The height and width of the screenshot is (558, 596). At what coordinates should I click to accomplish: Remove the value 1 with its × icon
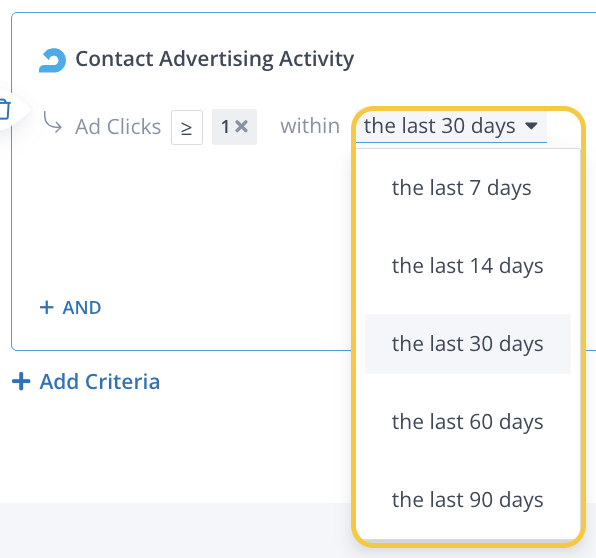[x=241, y=126]
